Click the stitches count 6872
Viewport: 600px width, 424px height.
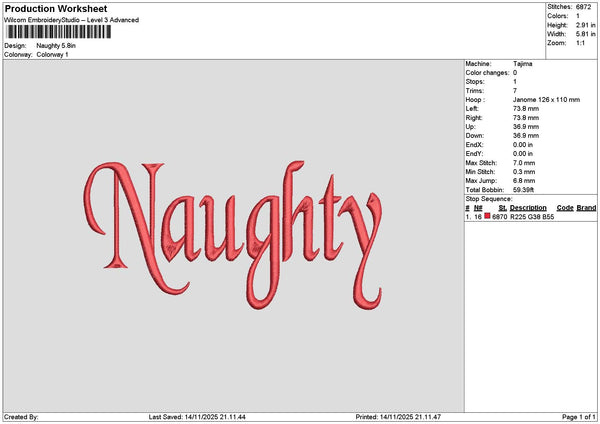point(583,7)
